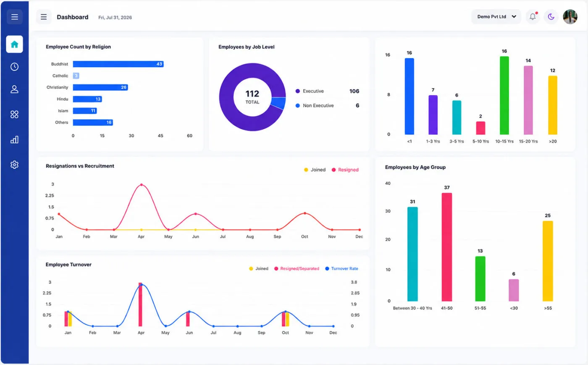Open the clock attendance icon in sidebar

(x=14, y=67)
